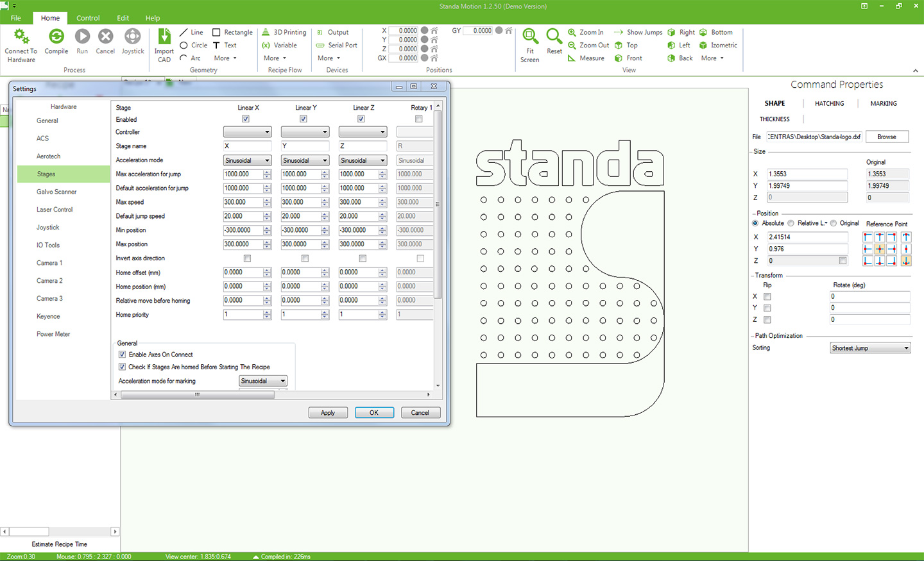Select the Rectangle geometry tool

tap(232, 32)
